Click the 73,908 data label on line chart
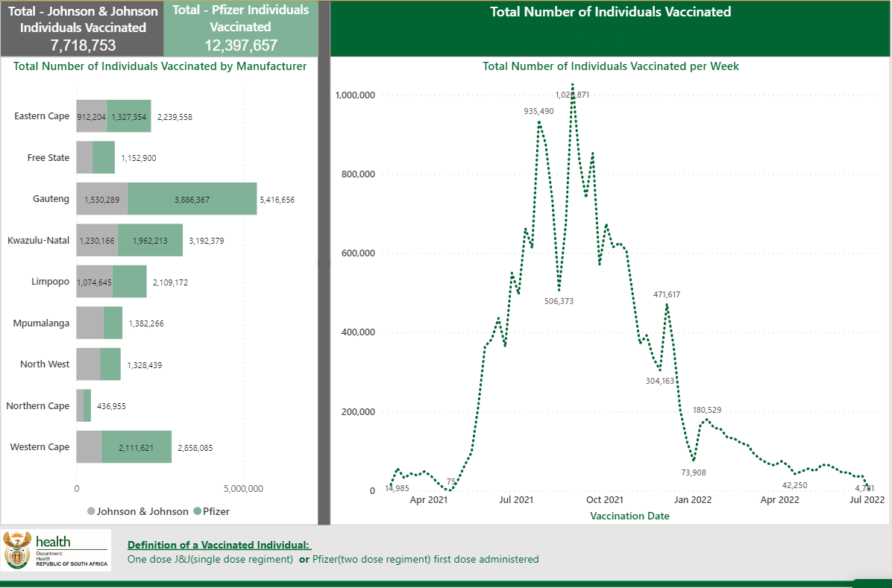Screen dimensions: 892x588 pos(694,472)
